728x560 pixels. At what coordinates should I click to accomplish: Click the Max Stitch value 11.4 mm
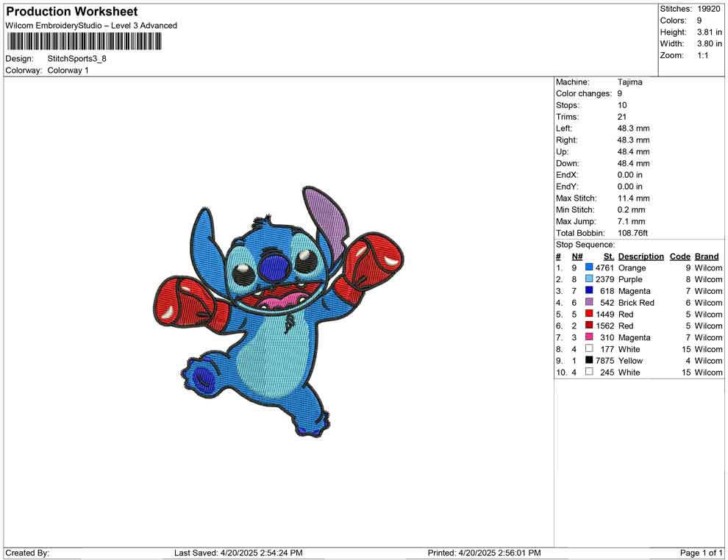click(633, 198)
